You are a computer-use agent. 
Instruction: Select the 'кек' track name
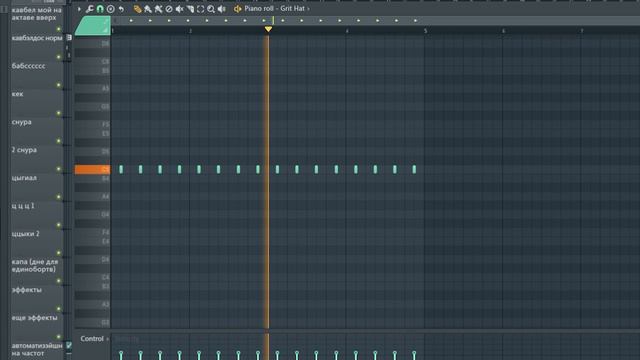tap(17, 94)
